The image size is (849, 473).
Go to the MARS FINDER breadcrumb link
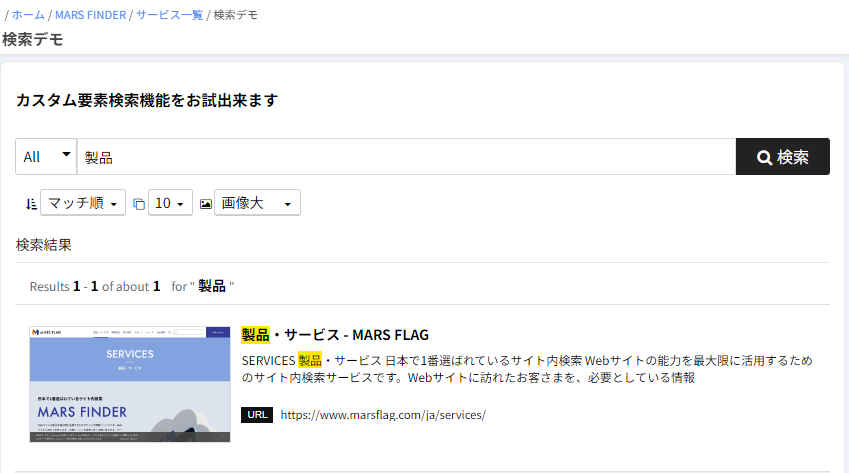point(90,15)
